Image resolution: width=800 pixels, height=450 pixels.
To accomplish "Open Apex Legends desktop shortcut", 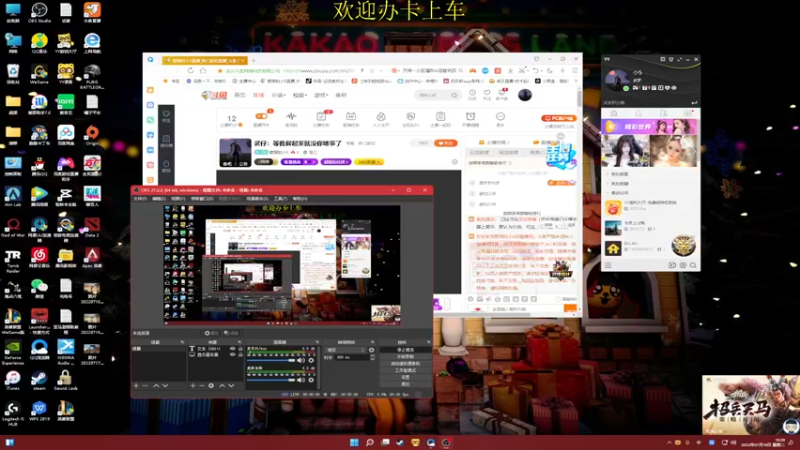I will tap(92, 258).
